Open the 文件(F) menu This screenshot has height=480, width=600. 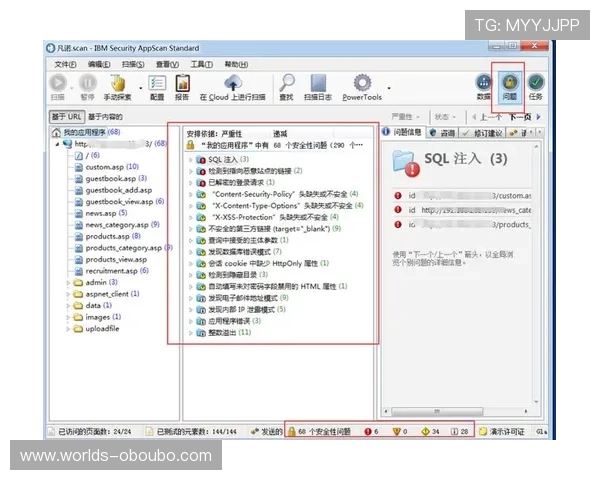tap(65, 64)
